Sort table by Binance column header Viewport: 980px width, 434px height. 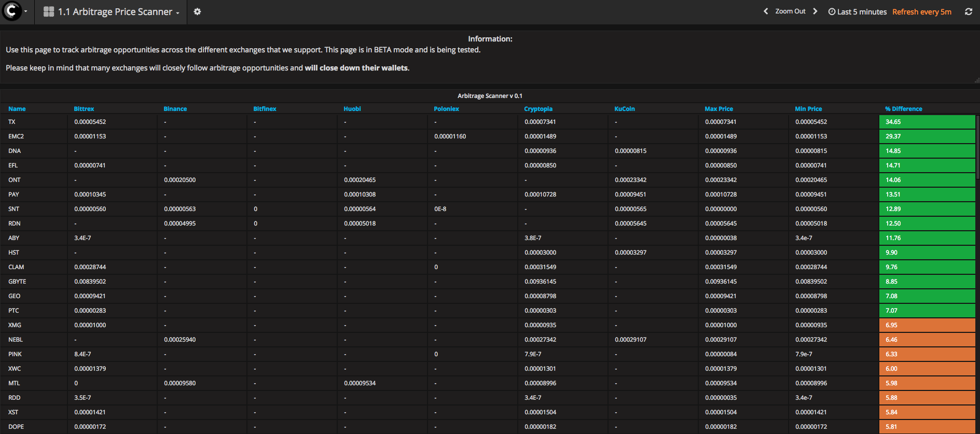[175, 109]
